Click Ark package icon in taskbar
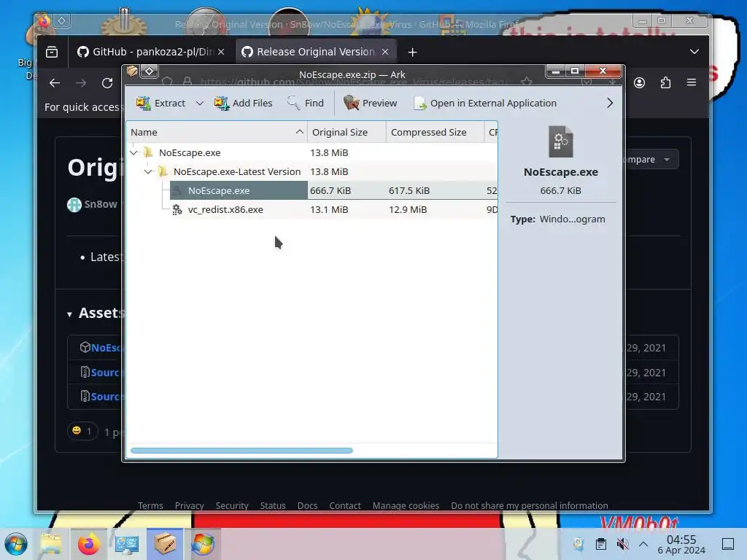The width and height of the screenshot is (747, 560). [x=165, y=544]
